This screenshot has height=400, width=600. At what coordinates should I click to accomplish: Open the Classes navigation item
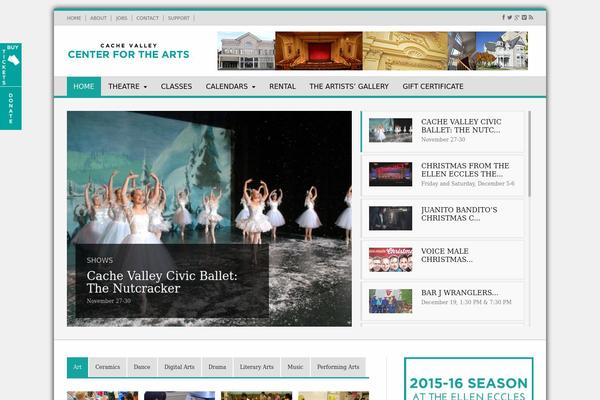(x=176, y=87)
